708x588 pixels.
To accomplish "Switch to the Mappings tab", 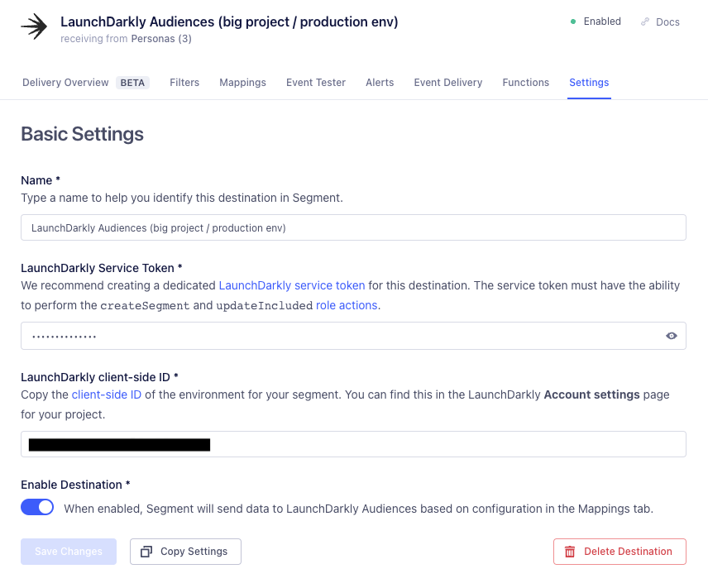I will 242,83.
